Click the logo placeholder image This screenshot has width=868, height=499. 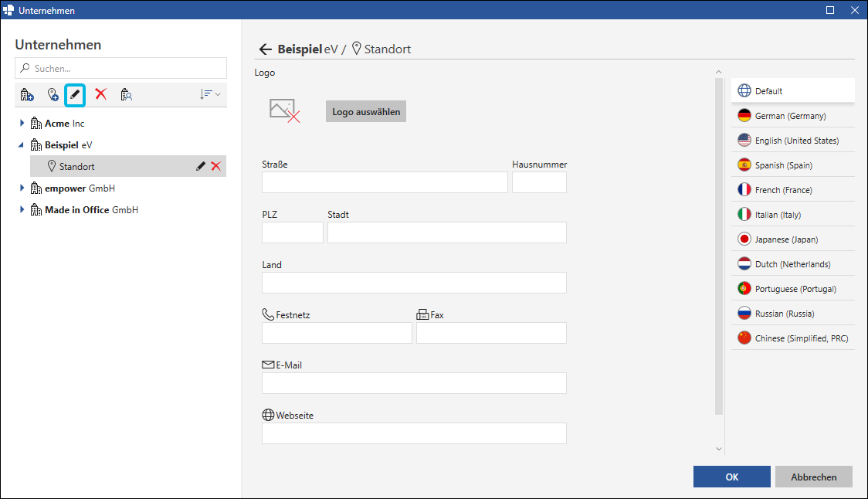(284, 110)
